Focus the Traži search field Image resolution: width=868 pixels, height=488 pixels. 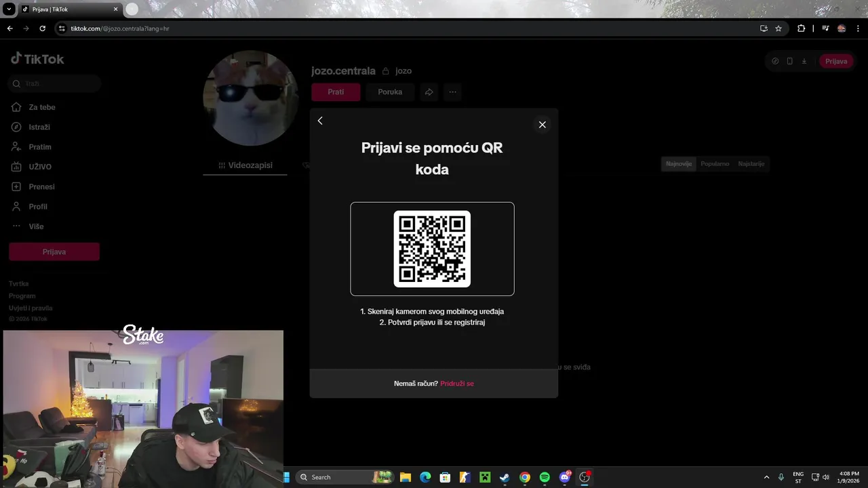(x=55, y=83)
